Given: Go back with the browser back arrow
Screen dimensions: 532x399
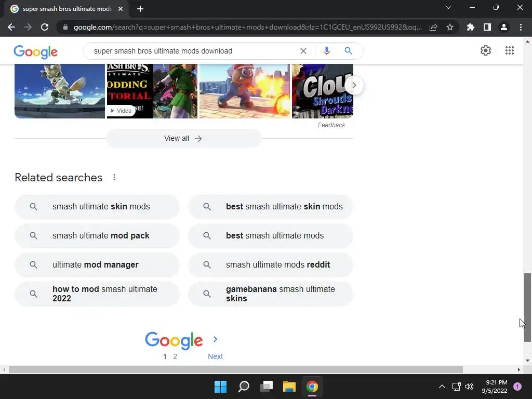Looking at the screenshot, I should 11,27.
